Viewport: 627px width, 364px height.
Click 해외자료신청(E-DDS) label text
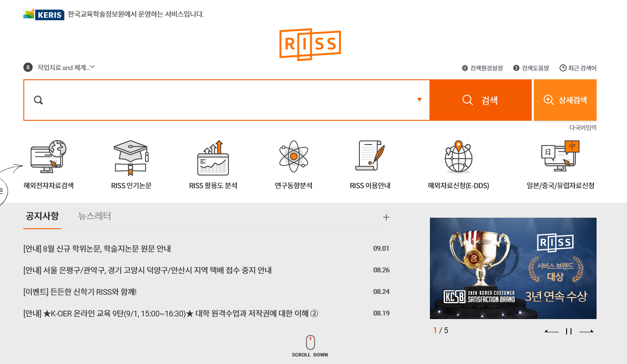[x=458, y=186]
